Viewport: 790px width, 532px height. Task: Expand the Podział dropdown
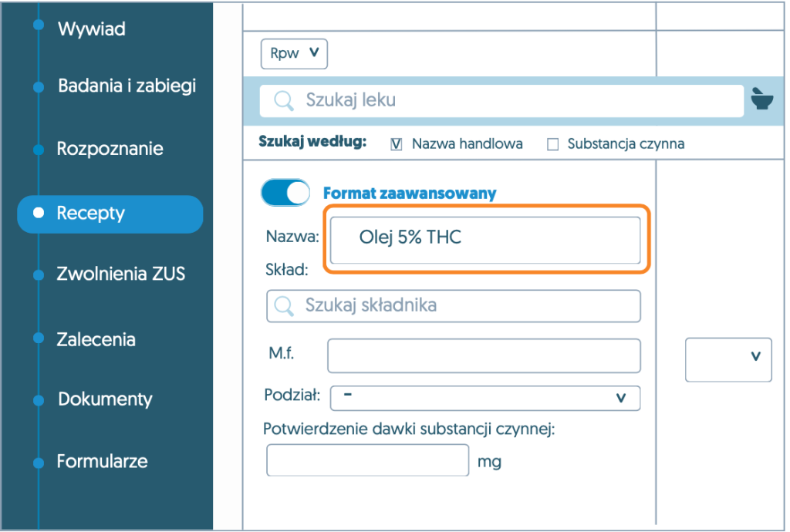click(x=484, y=398)
